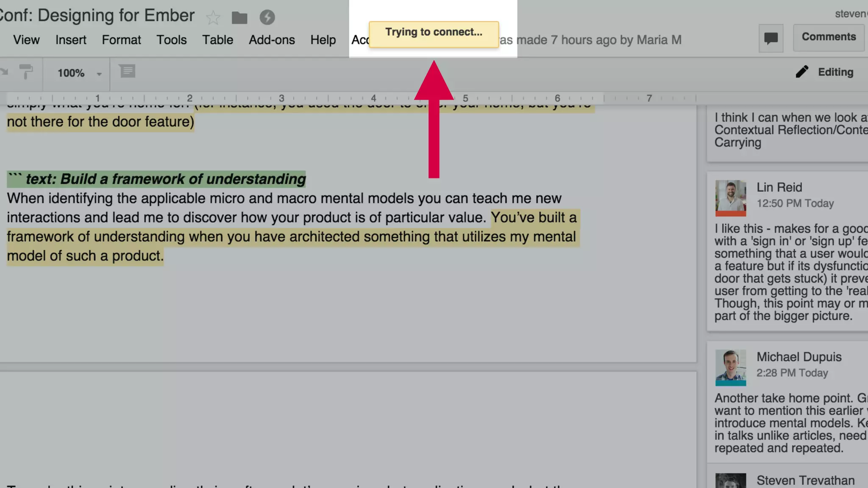Open the Format menu

[x=121, y=40]
